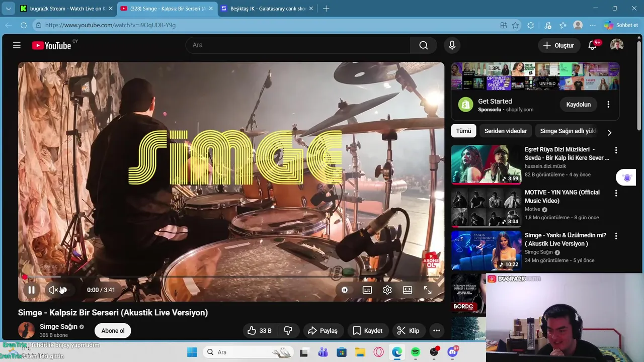Screen dimensions: 644x362
Task: Subscribe using Abone ol button
Action: (x=113, y=331)
